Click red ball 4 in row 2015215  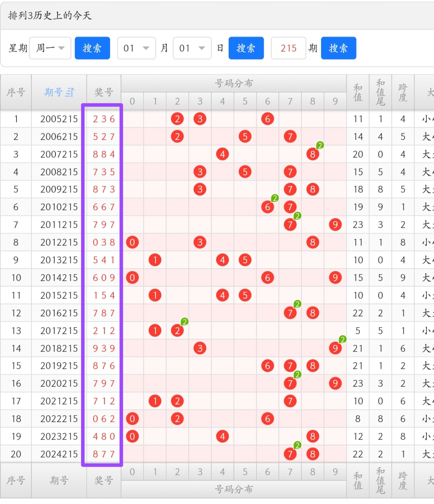click(x=223, y=295)
